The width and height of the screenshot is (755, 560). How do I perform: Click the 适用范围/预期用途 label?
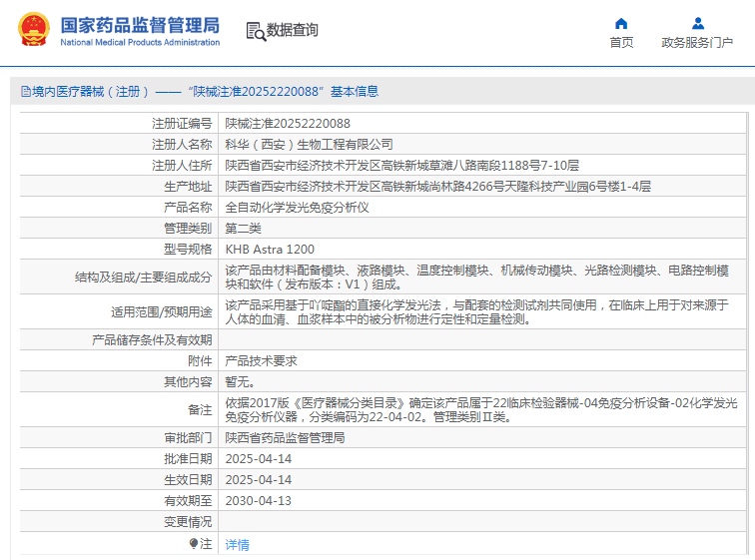click(162, 312)
